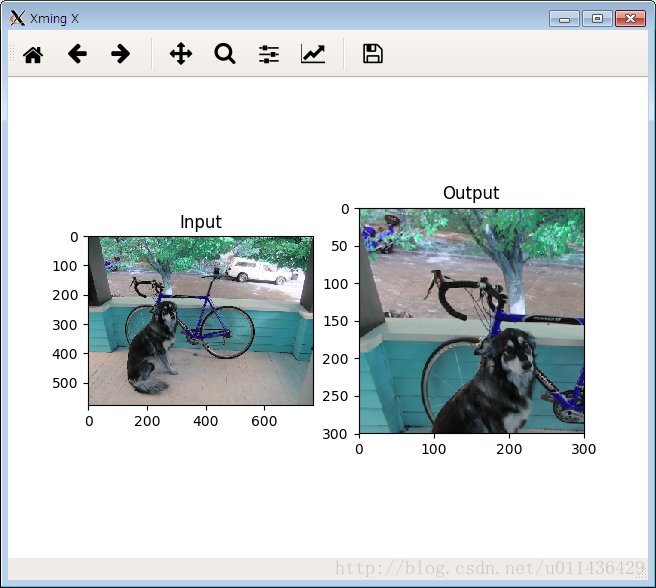
Task: Click the Input y-axis label 500
Action: (65, 383)
